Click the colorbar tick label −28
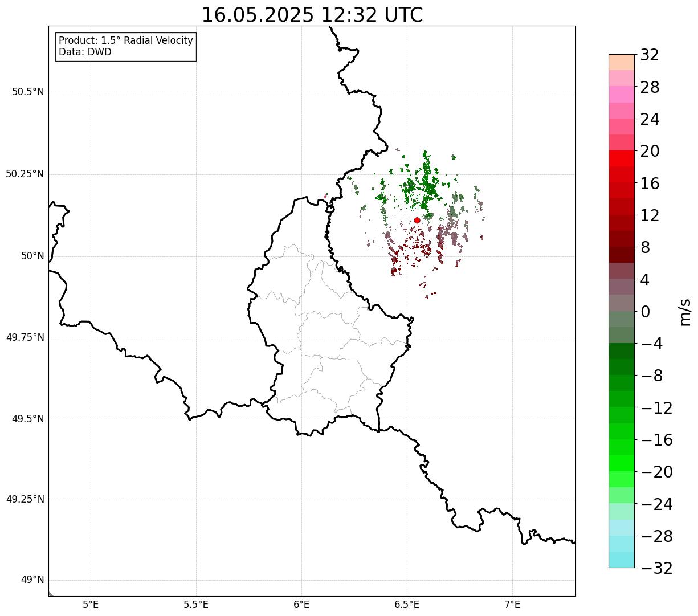Image resolution: width=698 pixels, height=616 pixels. click(656, 536)
